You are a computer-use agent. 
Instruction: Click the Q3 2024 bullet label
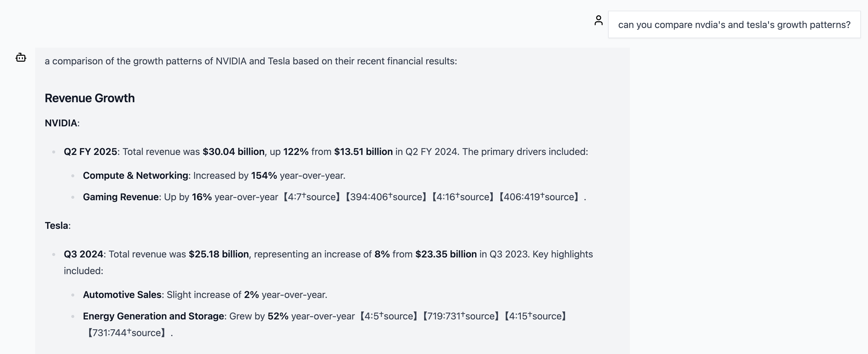84,254
